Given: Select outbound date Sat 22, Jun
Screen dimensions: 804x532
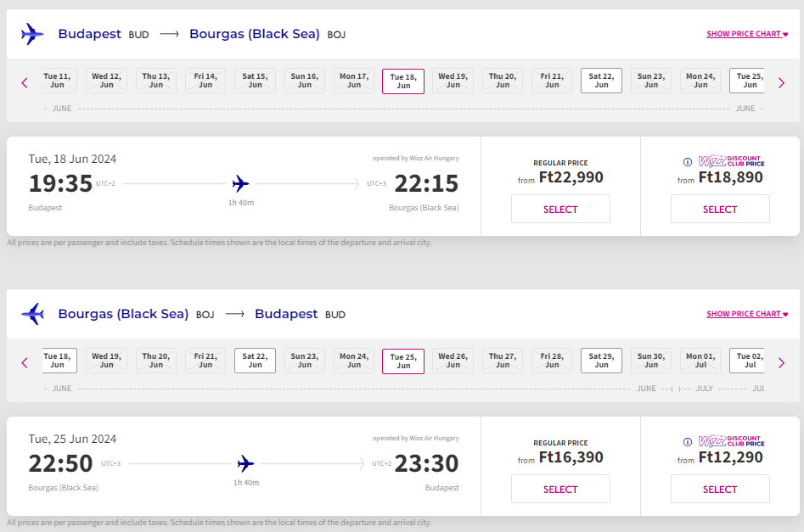Looking at the screenshot, I should click(601, 81).
